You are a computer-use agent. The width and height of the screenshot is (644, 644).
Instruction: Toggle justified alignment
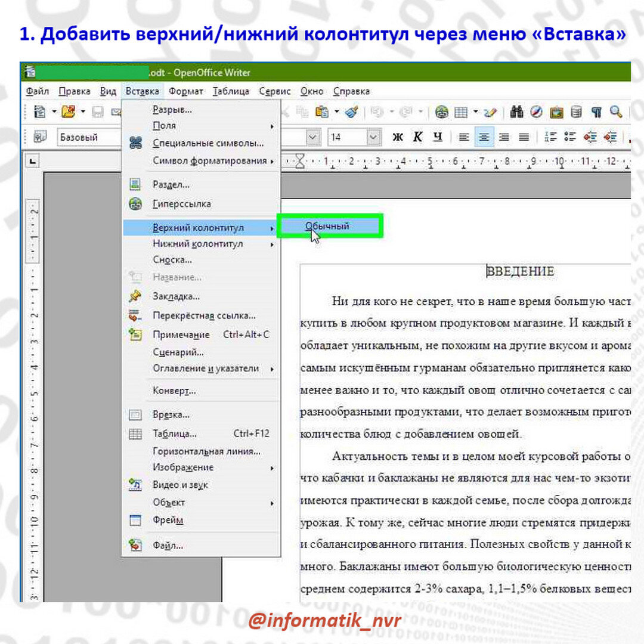[524, 137]
